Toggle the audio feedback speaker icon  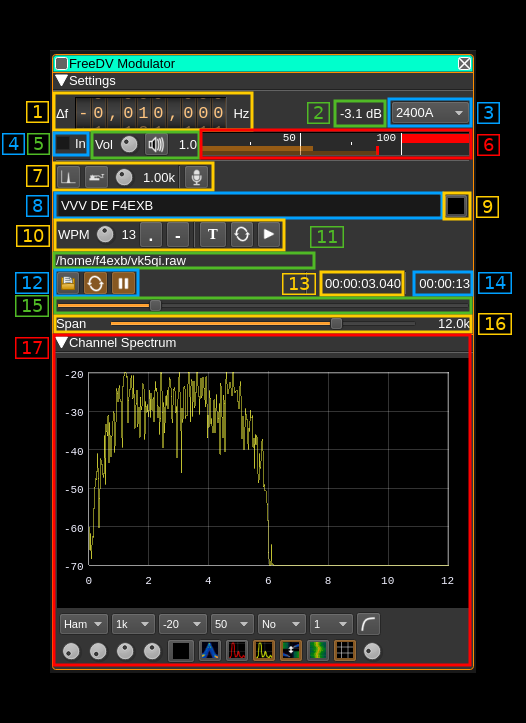(156, 144)
